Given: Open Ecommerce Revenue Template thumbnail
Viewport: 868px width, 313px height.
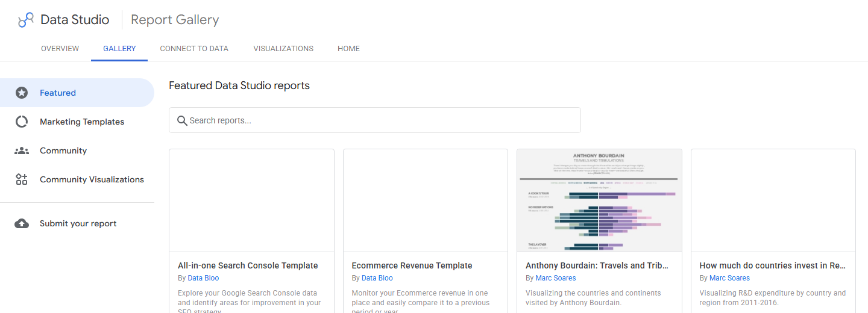Looking at the screenshot, I should click(x=426, y=200).
